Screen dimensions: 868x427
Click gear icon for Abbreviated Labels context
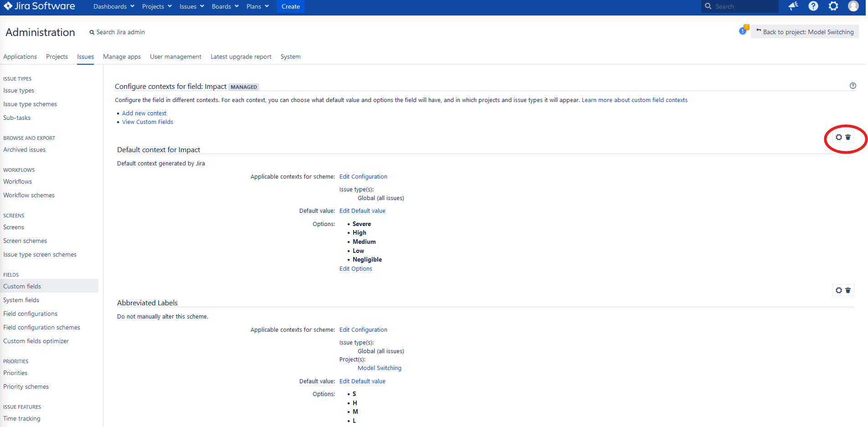coord(839,290)
